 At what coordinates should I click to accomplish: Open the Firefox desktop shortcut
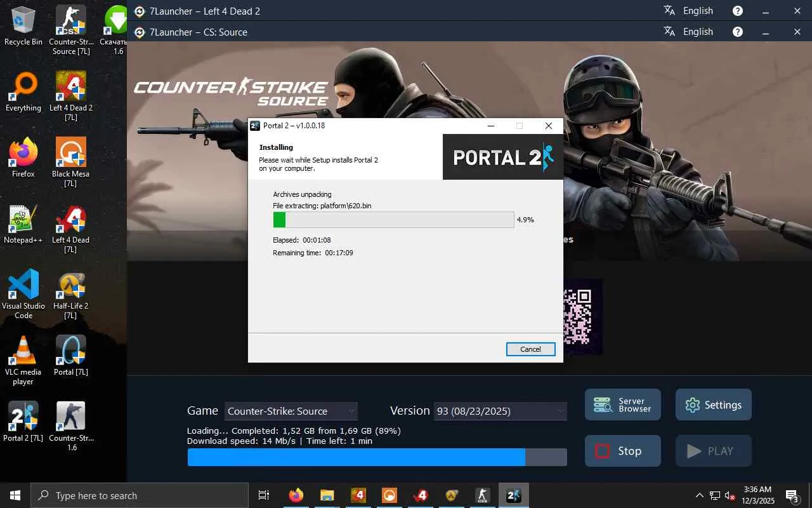(23, 158)
